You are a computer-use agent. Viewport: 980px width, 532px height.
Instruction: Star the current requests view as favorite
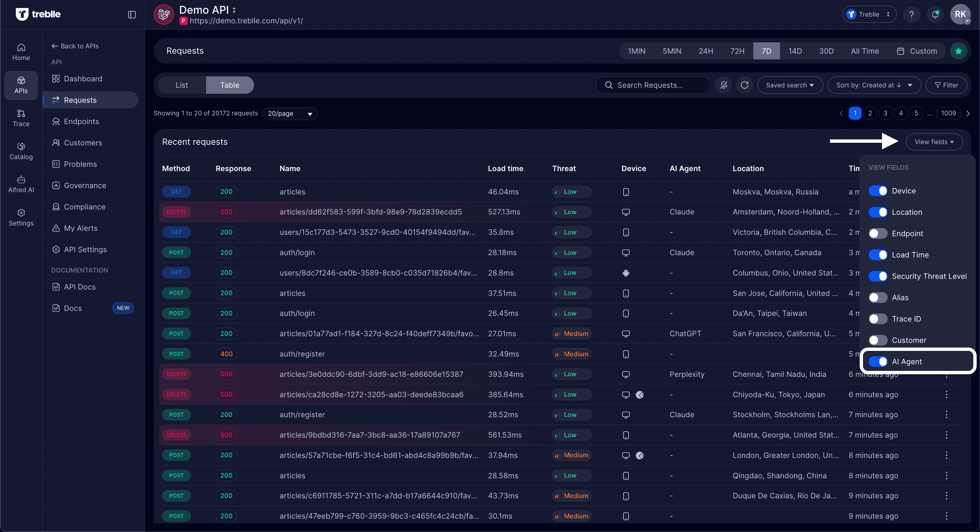[x=959, y=51]
